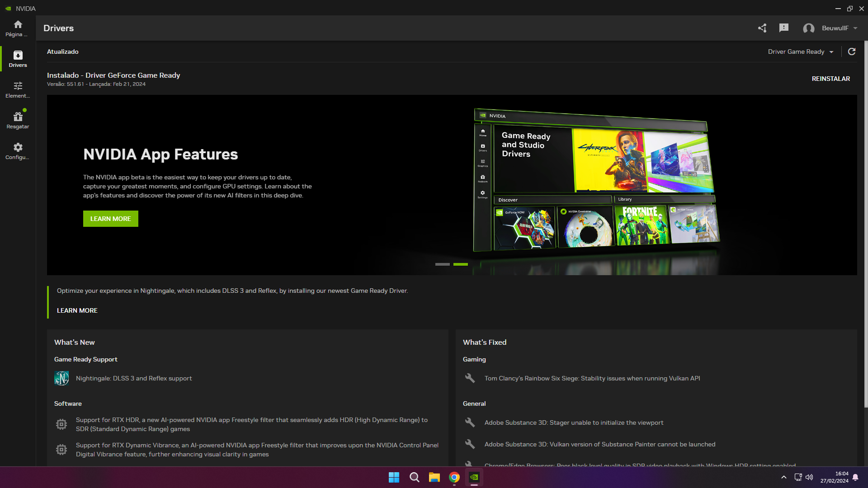Click the Nightingale game icon
The height and width of the screenshot is (488, 868).
pos(61,378)
